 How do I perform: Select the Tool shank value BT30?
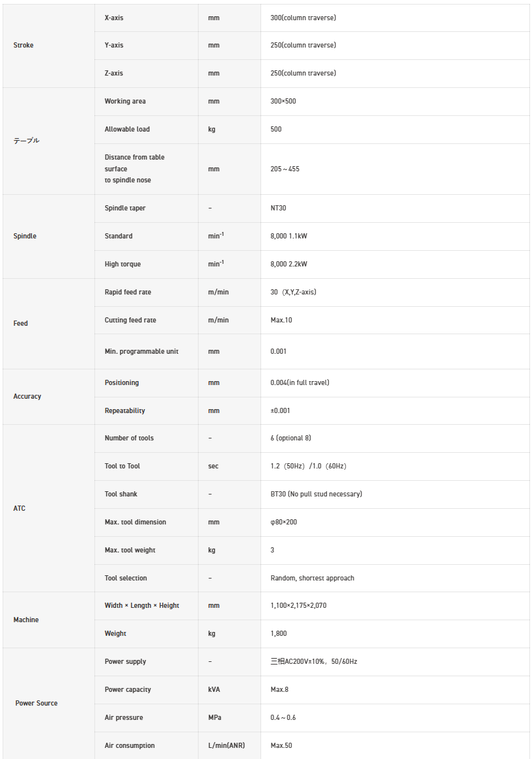click(x=316, y=494)
